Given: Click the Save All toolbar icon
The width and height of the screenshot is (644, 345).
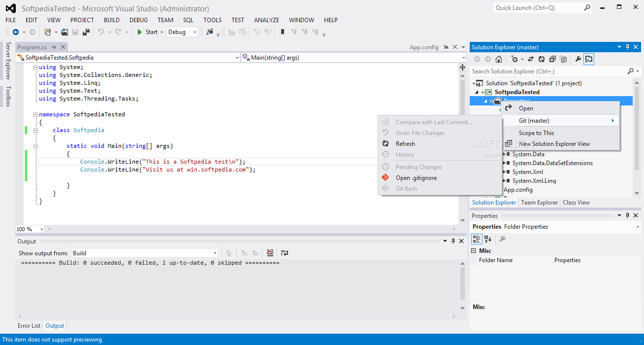Looking at the screenshot, I should [x=86, y=32].
